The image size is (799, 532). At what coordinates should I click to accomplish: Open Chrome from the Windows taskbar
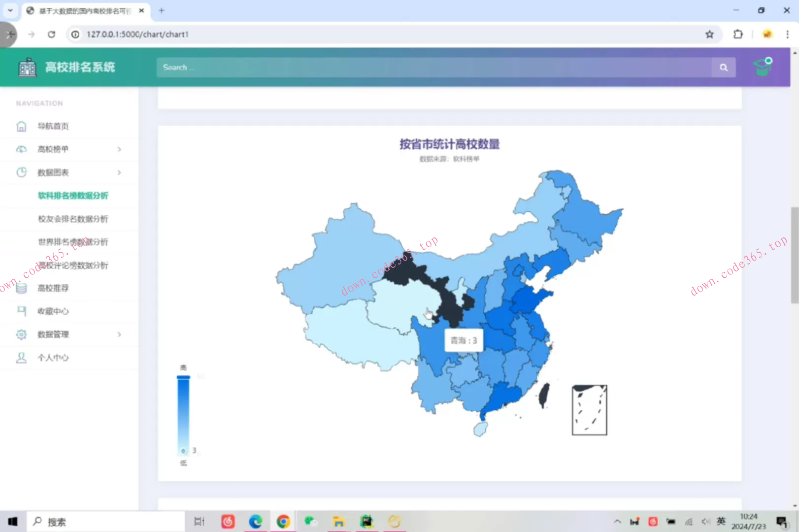click(x=283, y=521)
